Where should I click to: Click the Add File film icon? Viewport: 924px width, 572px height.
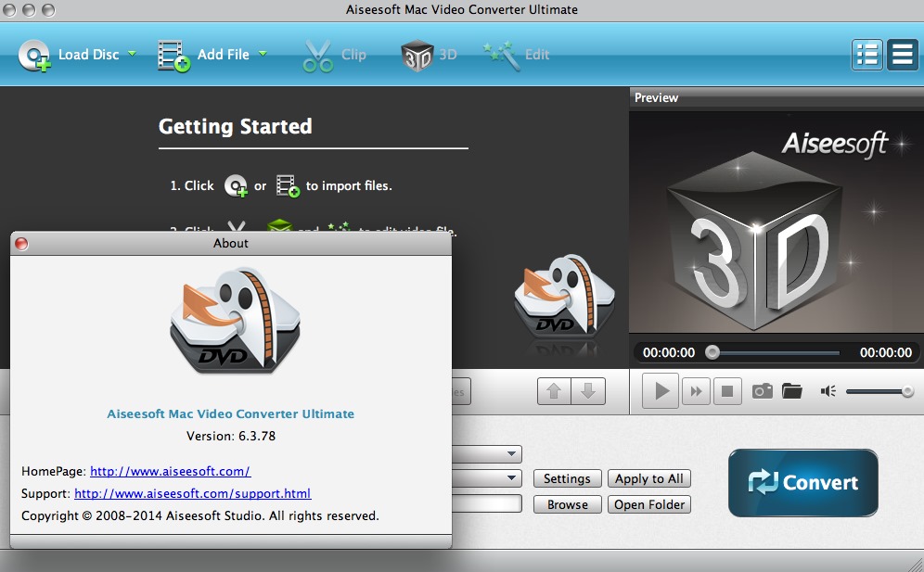(173, 56)
